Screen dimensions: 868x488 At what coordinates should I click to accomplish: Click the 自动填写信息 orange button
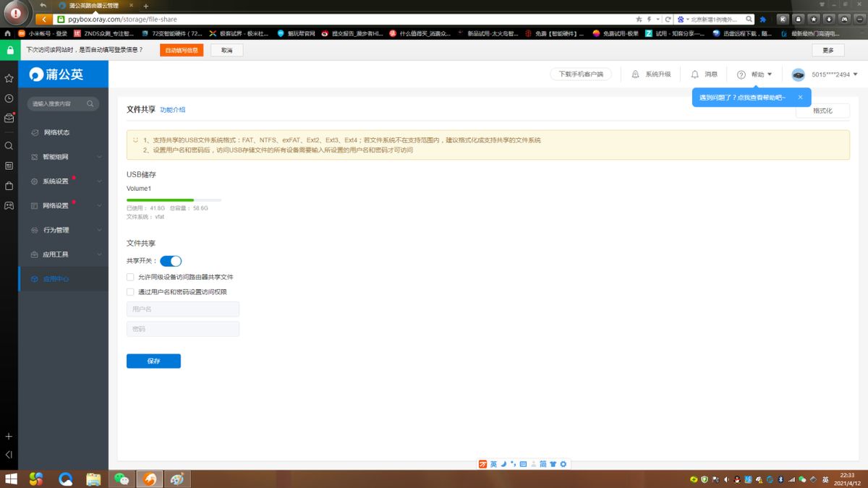(x=182, y=50)
